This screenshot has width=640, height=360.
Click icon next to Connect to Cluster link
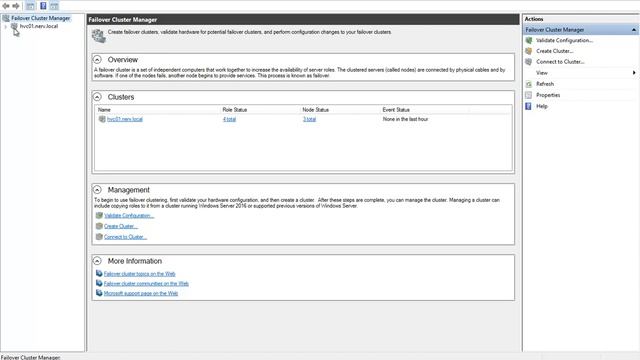tap(99, 237)
